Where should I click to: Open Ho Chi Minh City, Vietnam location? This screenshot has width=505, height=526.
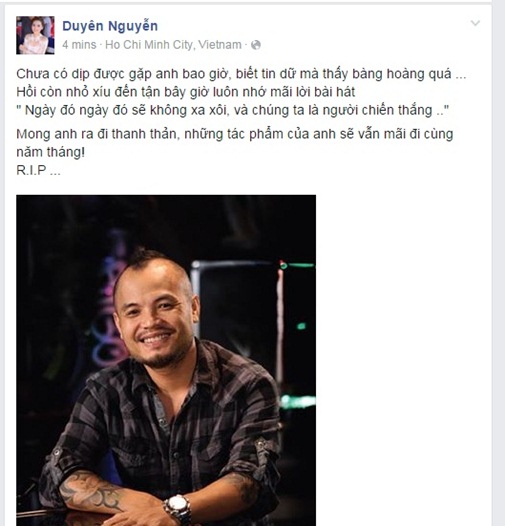tap(173, 45)
